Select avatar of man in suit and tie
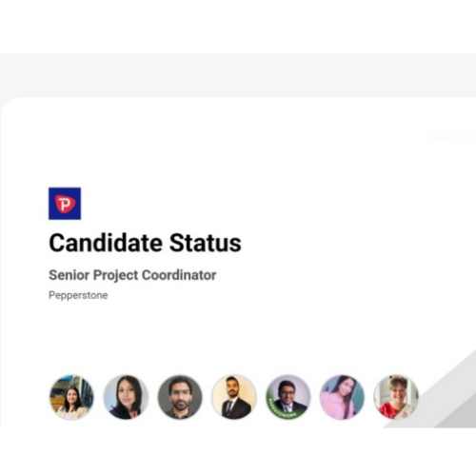476x476 pixels. pyautogui.click(x=234, y=397)
